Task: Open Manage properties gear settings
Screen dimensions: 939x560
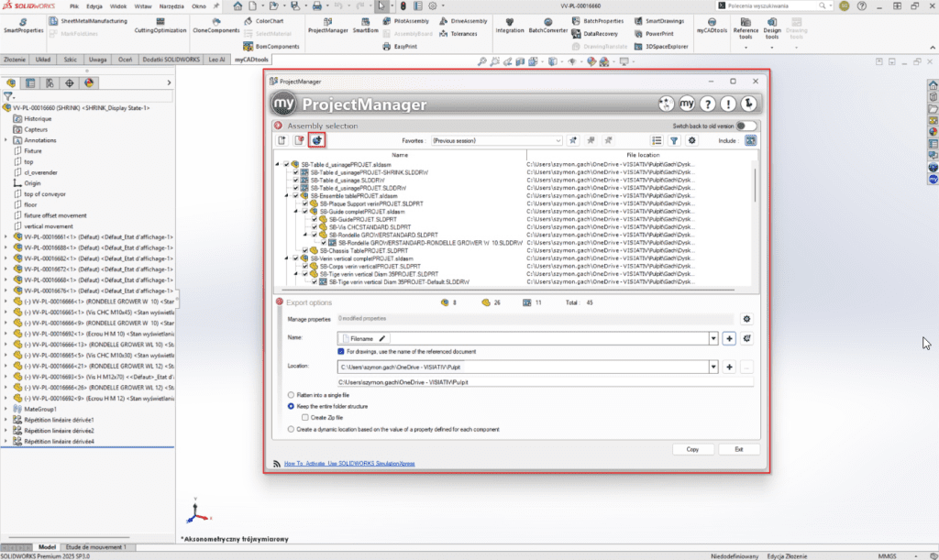Action: coord(746,319)
